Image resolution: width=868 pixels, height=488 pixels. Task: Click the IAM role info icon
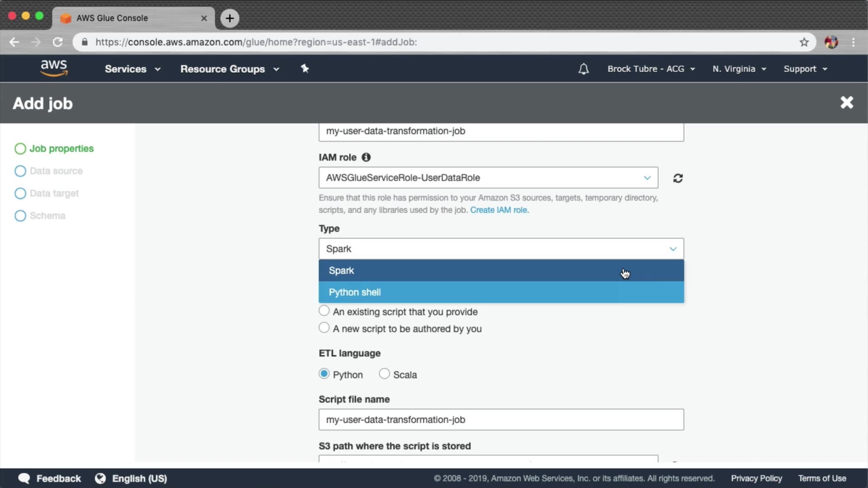[x=366, y=157]
